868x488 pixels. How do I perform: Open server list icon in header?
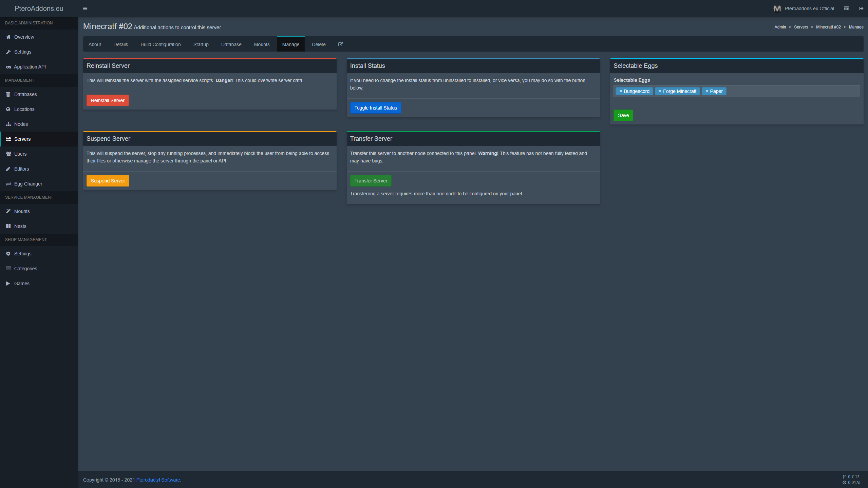tap(846, 8)
